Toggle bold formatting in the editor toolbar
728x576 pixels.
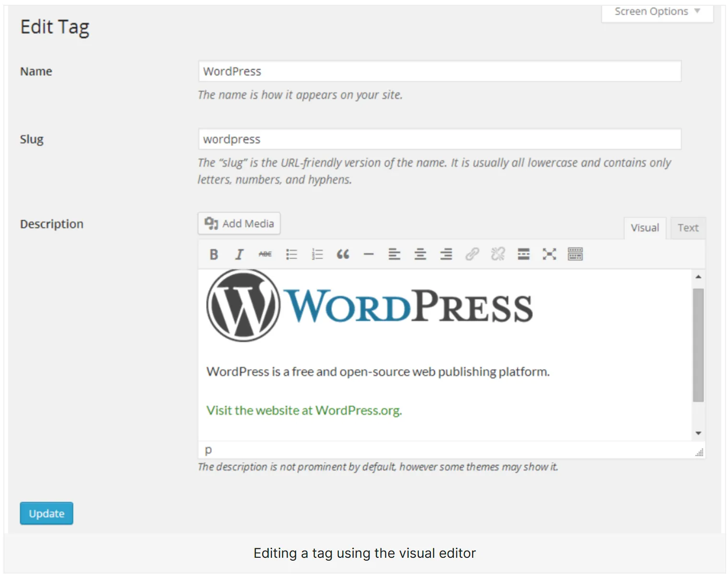[x=214, y=254]
